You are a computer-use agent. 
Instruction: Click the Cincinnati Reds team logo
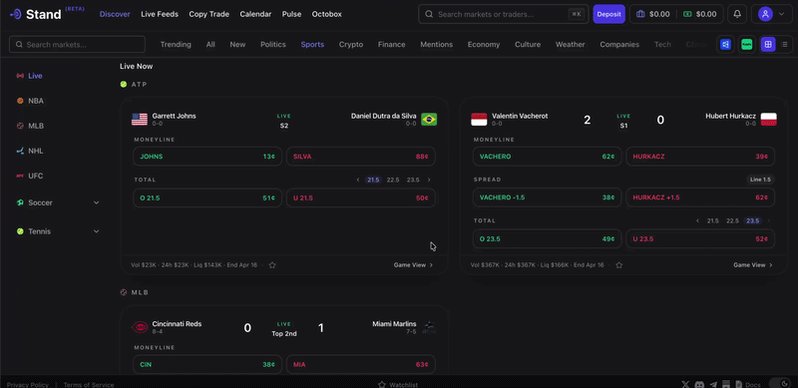(x=139, y=327)
